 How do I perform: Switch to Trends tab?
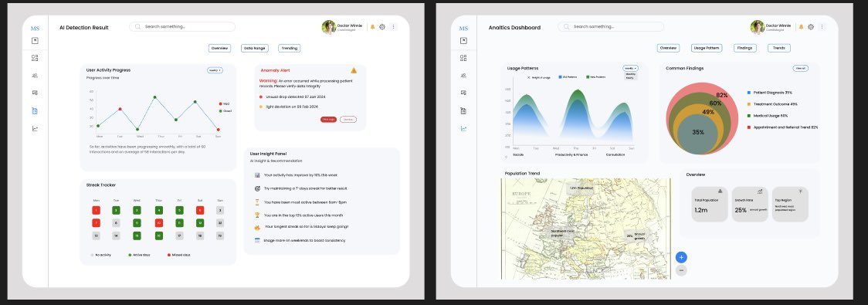tap(779, 48)
